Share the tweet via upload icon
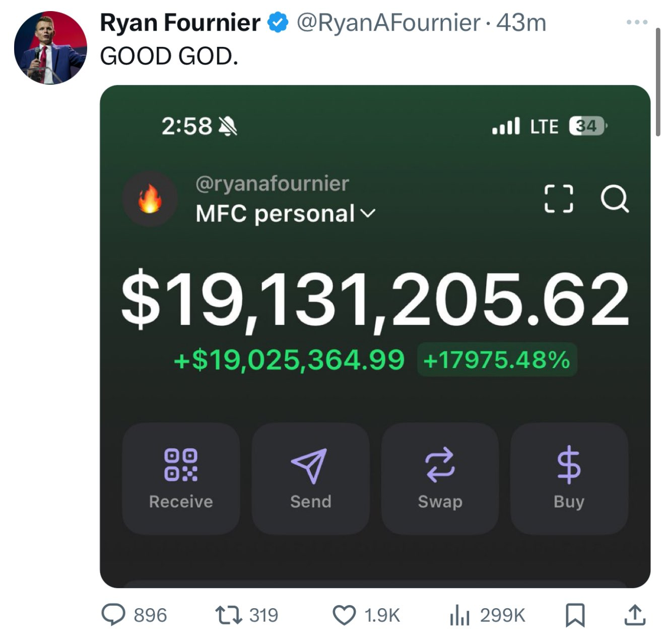 point(635,615)
